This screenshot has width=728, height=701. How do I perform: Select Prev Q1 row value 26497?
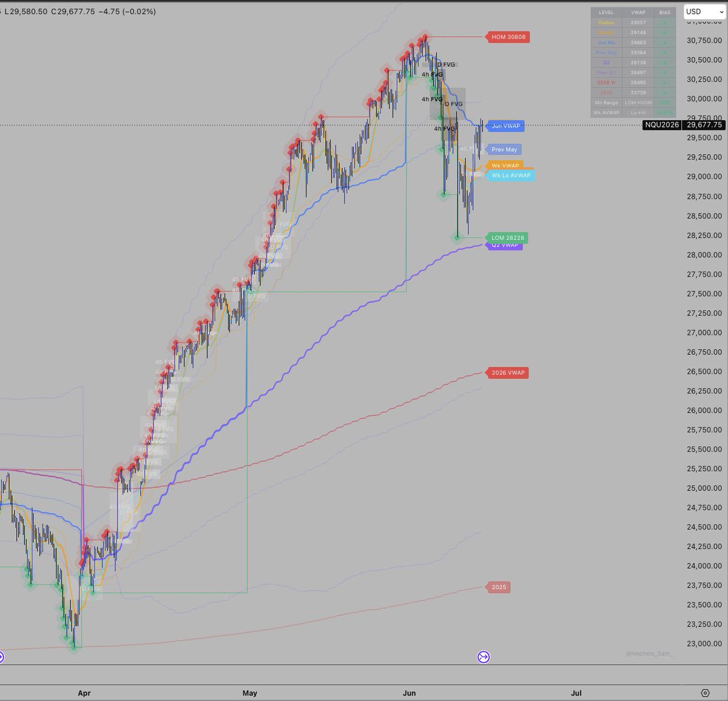638,73
